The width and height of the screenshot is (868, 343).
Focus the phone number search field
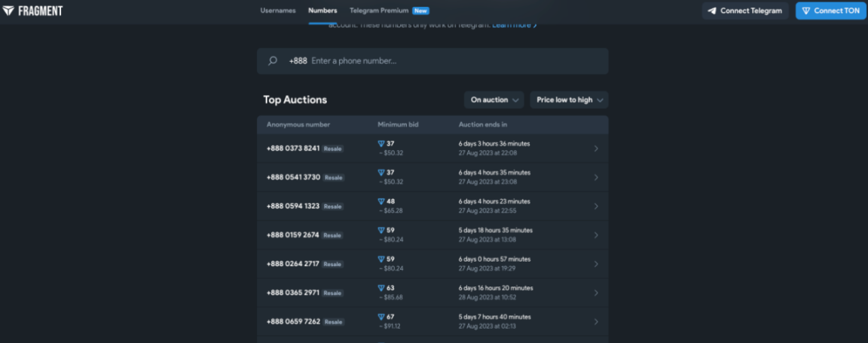432,61
